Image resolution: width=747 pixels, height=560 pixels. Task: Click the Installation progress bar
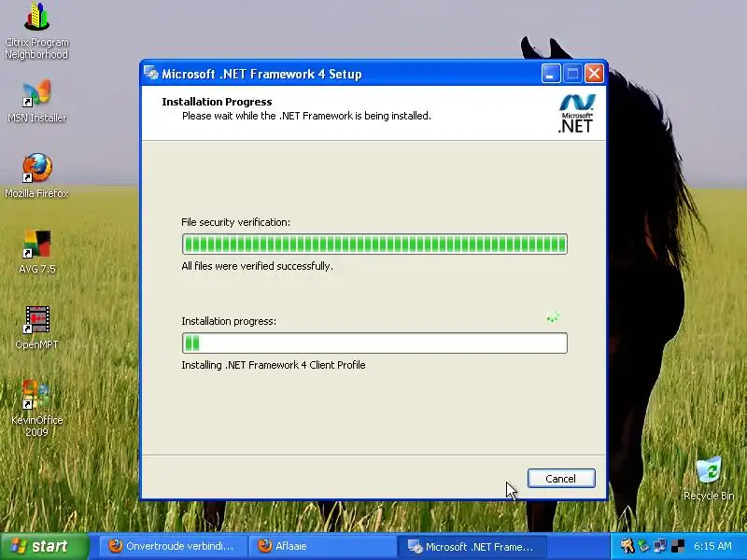tap(374, 343)
